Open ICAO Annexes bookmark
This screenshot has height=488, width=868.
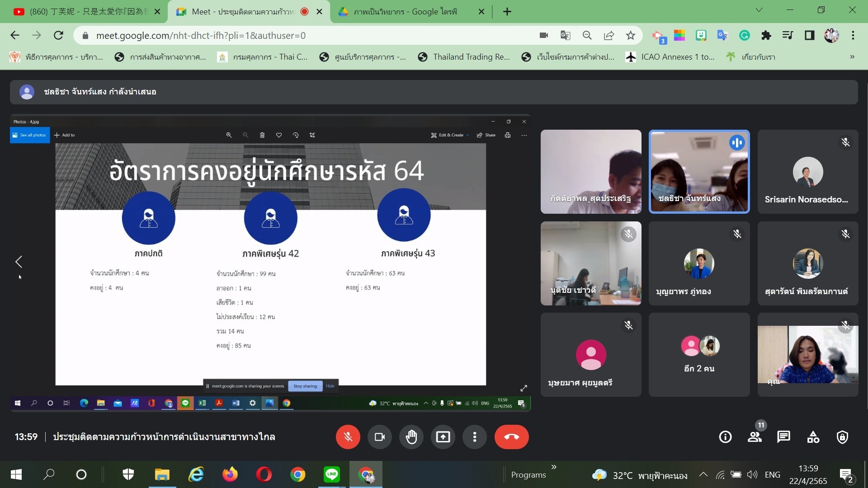coord(670,57)
